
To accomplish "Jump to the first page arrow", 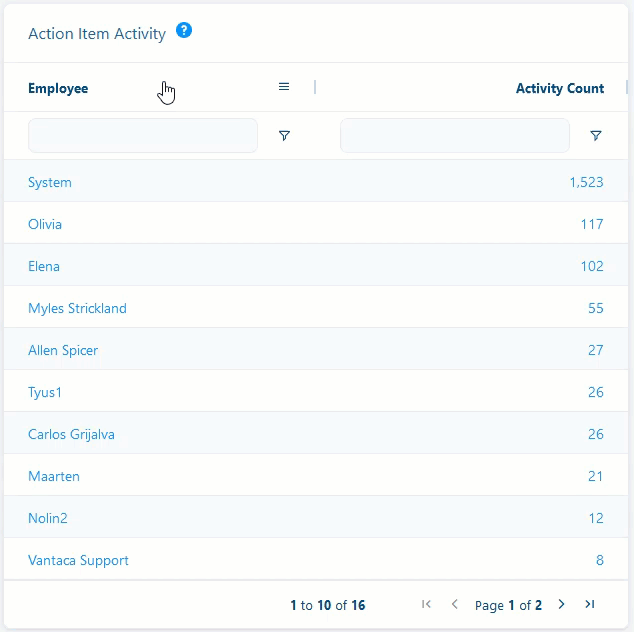I will click(426, 604).
